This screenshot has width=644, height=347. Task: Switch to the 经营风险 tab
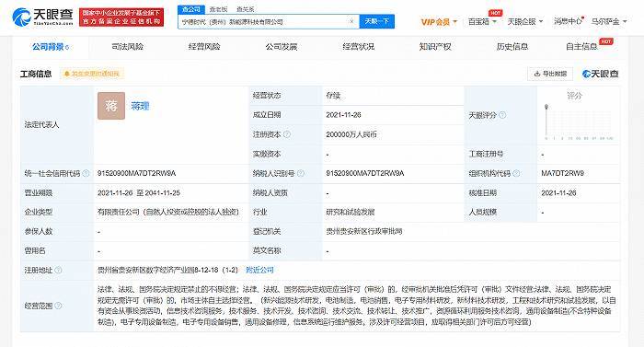point(204,47)
